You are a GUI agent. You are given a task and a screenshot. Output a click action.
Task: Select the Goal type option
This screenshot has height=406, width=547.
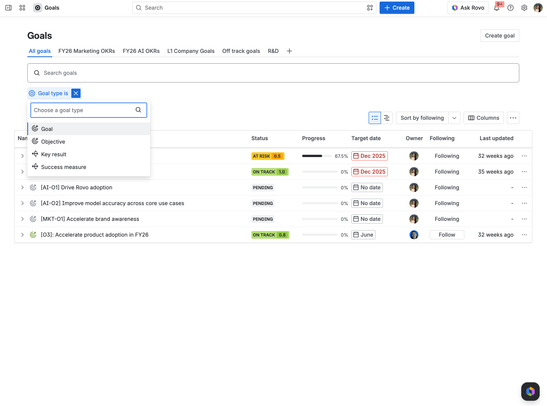click(89, 129)
